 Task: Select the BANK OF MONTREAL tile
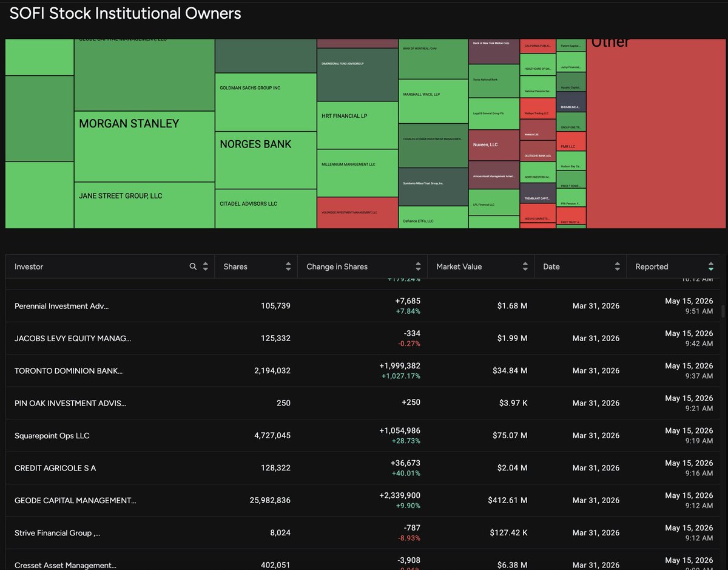[433, 59]
